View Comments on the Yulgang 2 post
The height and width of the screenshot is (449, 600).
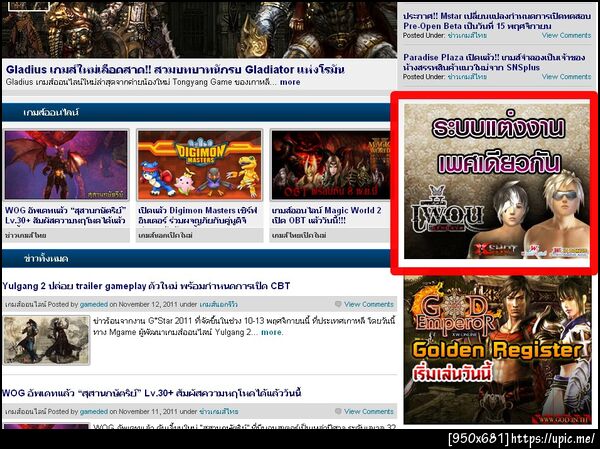coord(368,304)
